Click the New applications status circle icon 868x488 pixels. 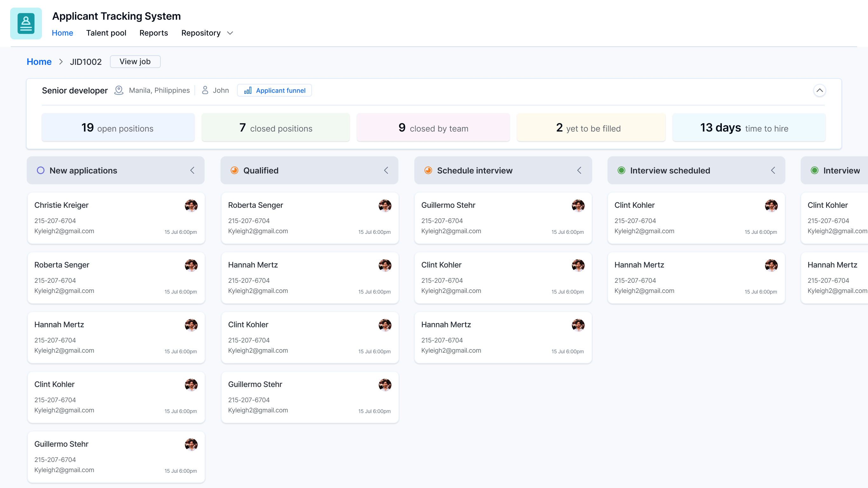pyautogui.click(x=40, y=171)
